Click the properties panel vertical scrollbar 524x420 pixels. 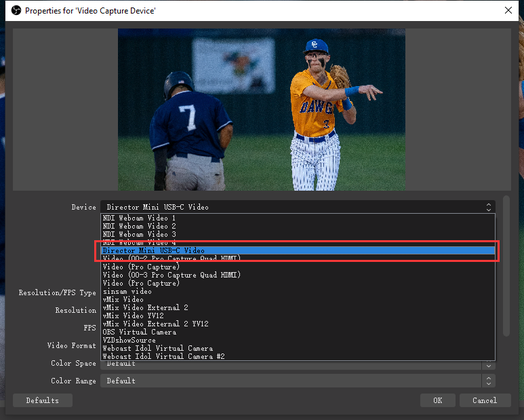tap(506, 266)
